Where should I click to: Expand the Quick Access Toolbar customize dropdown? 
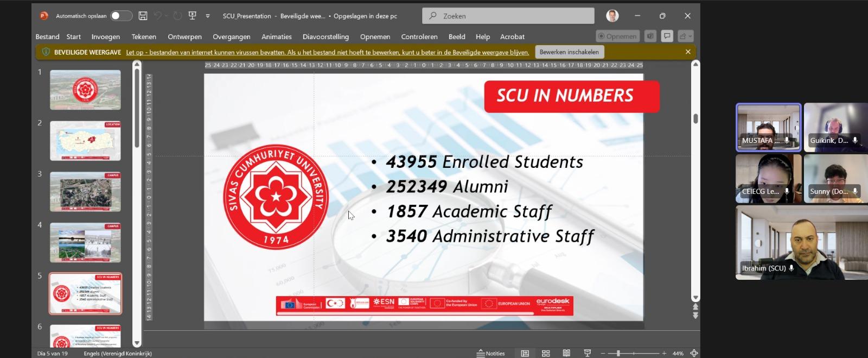pos(208,16)
